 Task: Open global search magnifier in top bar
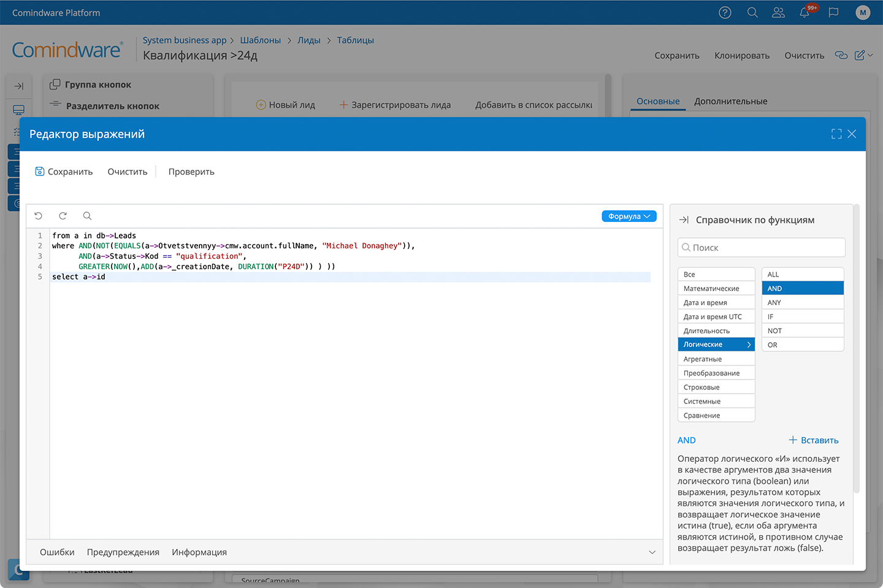[x=752, y=13]
